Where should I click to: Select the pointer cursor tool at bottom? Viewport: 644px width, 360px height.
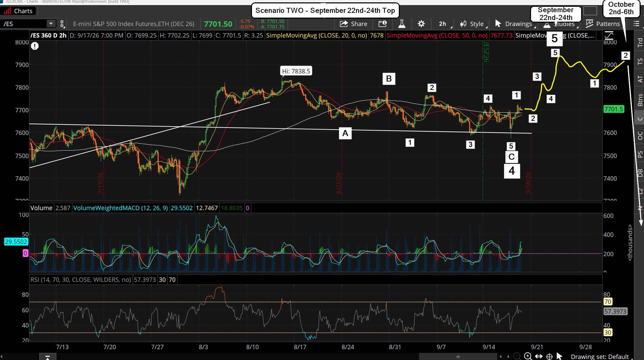[x=559, y=356]
